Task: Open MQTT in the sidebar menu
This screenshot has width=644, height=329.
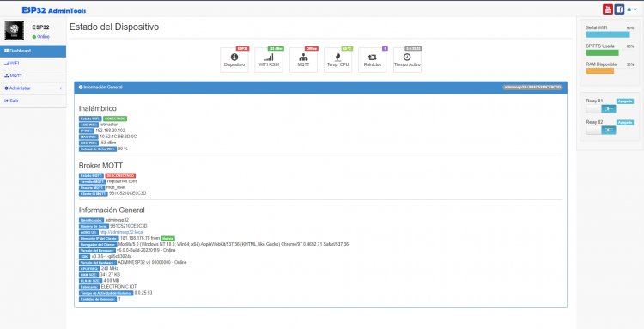Action: tap(33, 76)
